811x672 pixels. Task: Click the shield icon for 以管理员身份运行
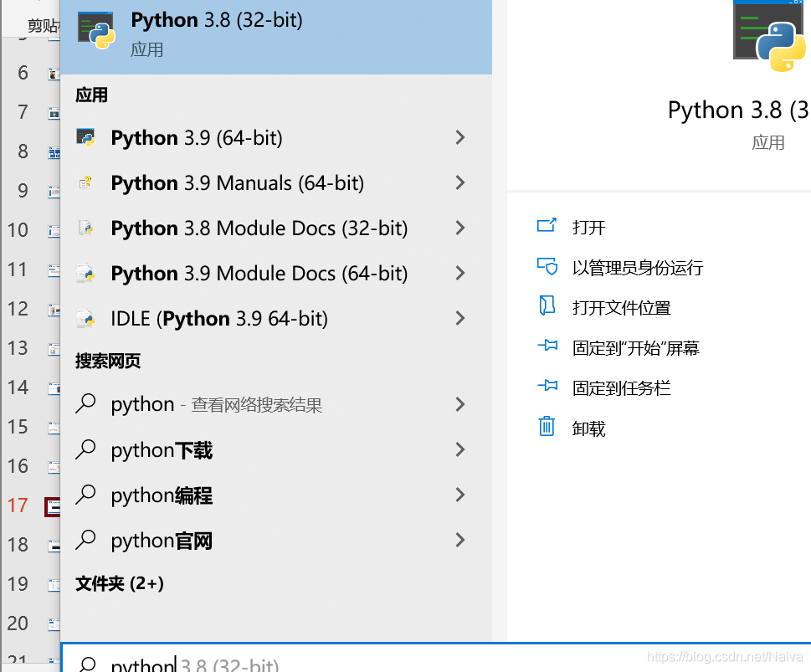click(x=547, y=266)
